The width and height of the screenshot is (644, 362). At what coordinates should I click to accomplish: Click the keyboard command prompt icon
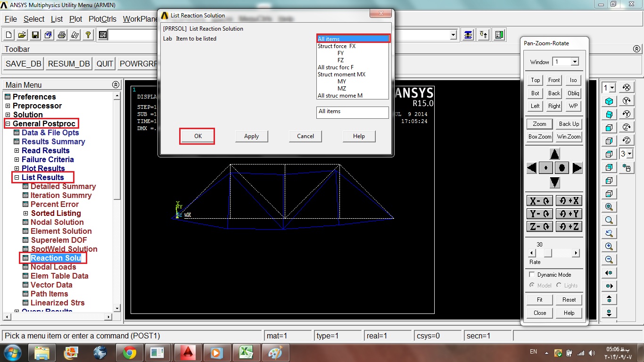(103, 35)
